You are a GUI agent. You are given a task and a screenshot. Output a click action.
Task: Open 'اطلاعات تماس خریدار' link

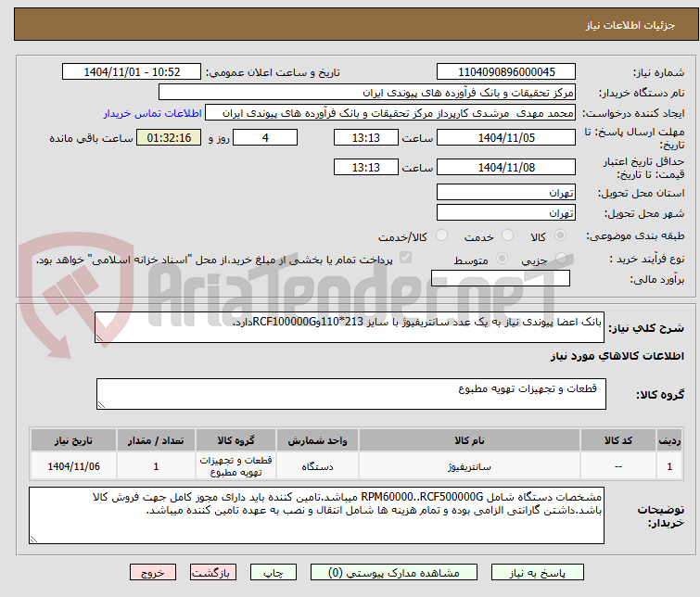pyautogui.click(x=153, y=113)
